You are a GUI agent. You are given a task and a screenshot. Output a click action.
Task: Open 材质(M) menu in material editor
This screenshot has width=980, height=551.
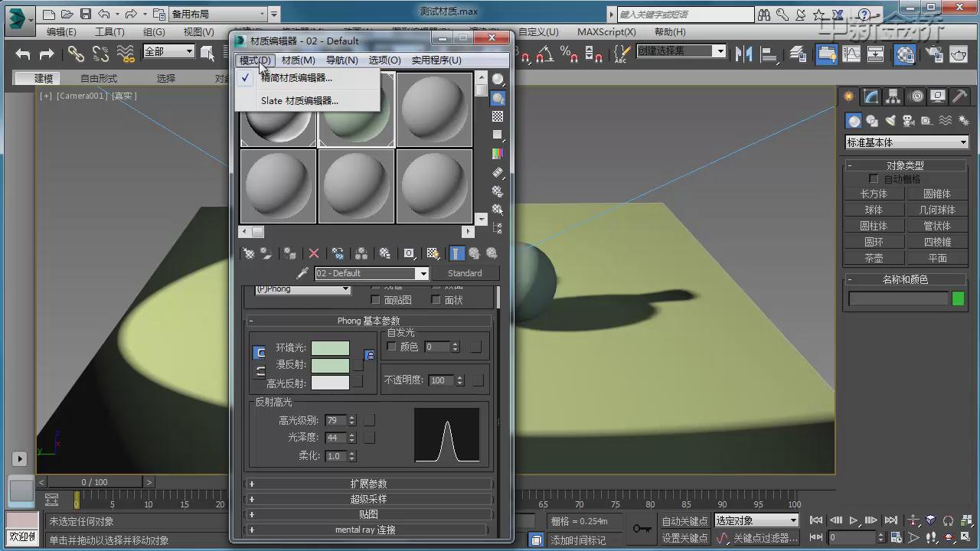[298, 60]
